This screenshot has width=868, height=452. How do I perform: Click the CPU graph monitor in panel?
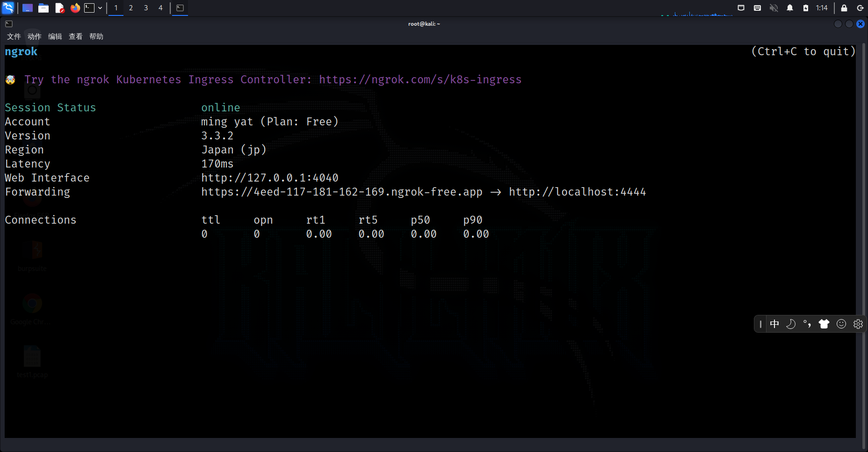[697, 9]
